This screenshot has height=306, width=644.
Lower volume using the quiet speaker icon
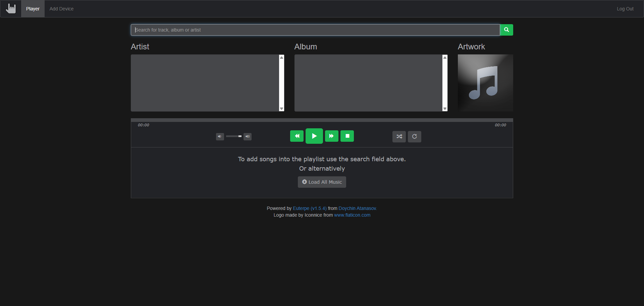click(220, 136)
